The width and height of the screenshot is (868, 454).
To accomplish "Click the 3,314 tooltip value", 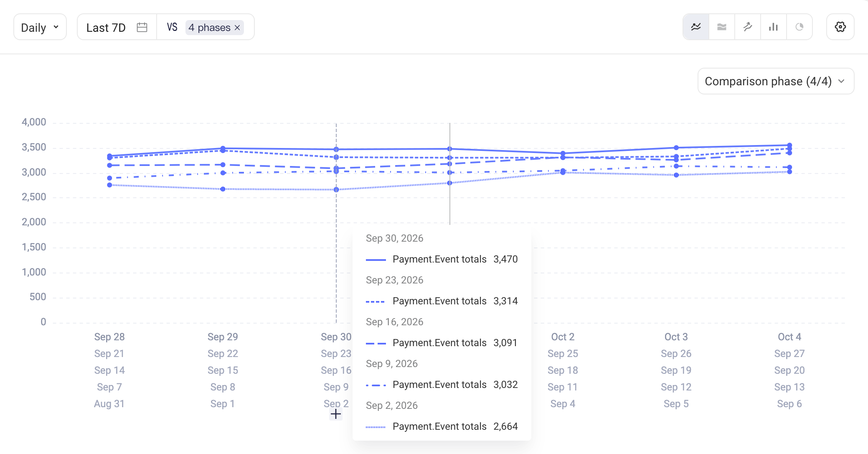I will [x=505, y=301].
